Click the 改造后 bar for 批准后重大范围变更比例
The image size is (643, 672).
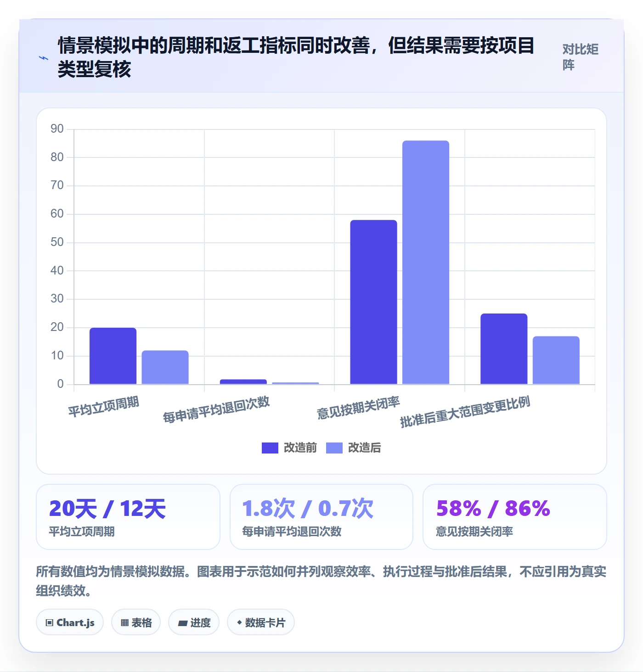point(556,360)
